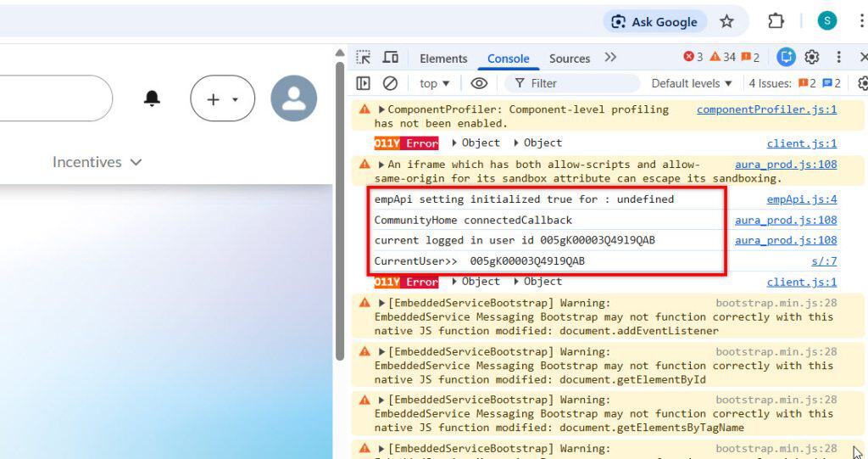Switch to the Elements tab

pos(443,59)
